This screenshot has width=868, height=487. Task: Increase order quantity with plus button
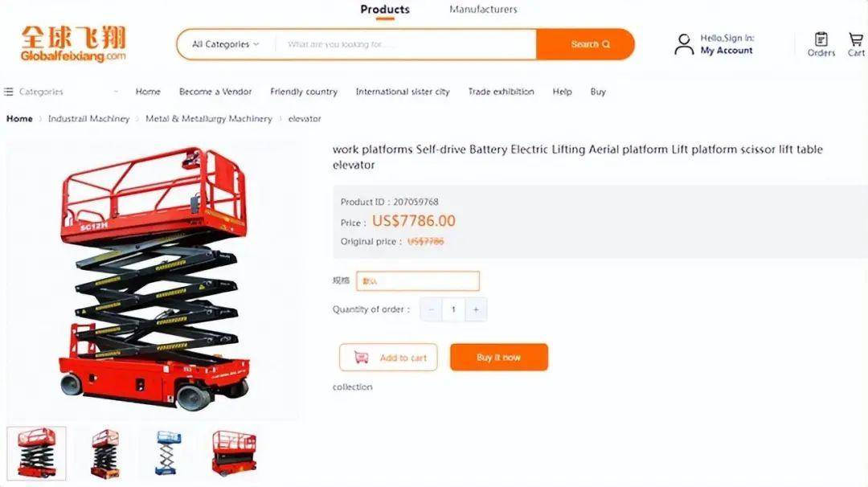tap(476, 309)
